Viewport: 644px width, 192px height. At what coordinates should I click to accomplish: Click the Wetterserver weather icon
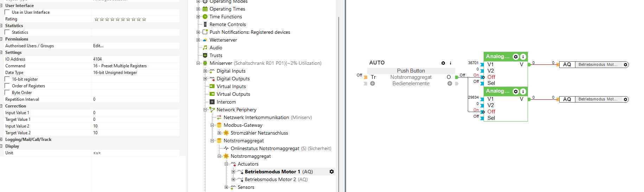tap(205, 40)
